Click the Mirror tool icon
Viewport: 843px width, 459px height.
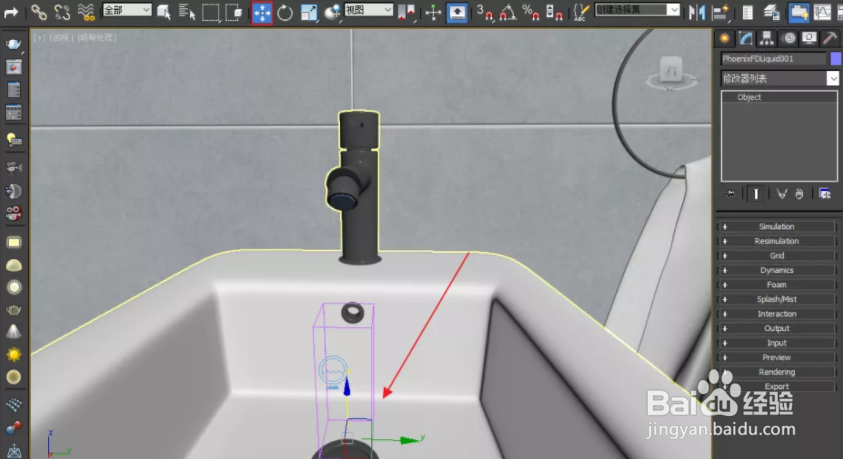[x=697, y=12]
